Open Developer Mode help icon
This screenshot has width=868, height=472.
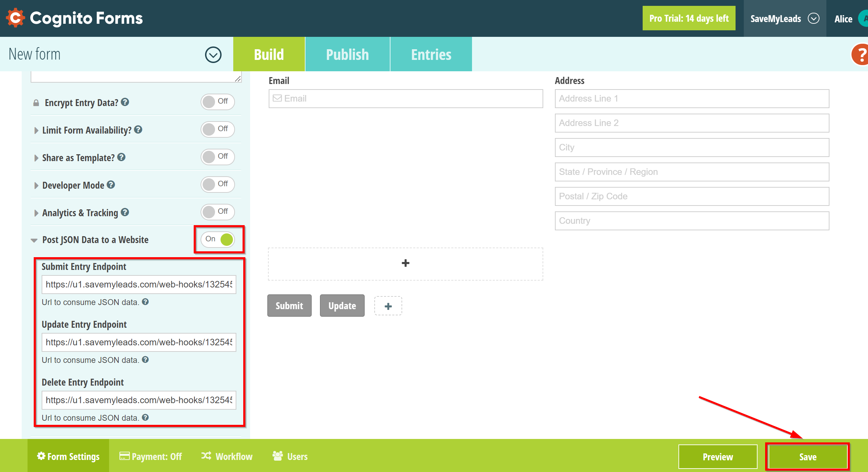[x=111, y=185]
